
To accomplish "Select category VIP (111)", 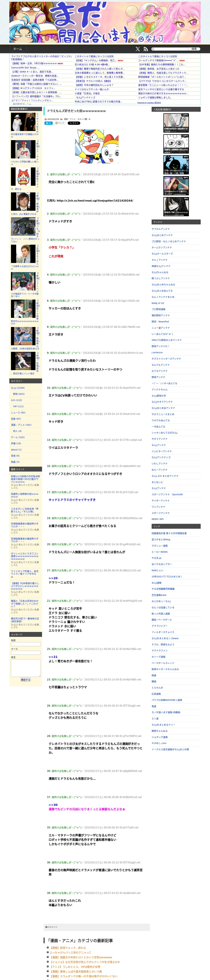I will [18, 406].
